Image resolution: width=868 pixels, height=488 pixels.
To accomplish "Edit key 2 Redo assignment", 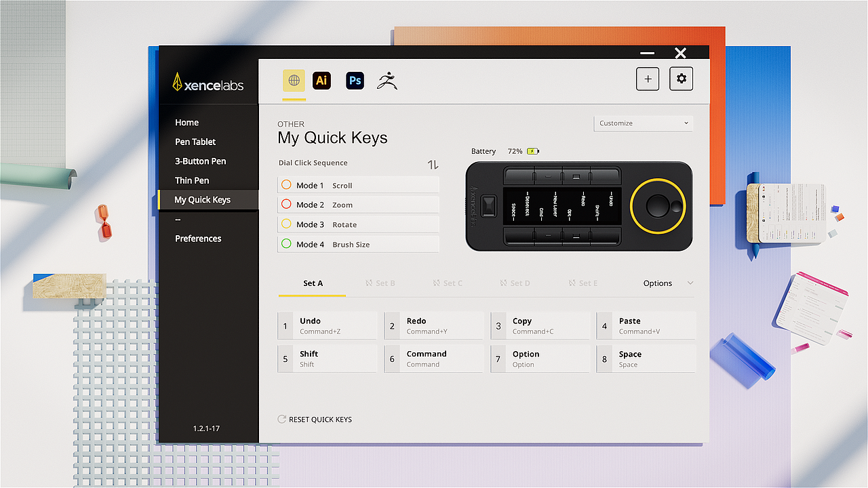I will click(434, 325).
